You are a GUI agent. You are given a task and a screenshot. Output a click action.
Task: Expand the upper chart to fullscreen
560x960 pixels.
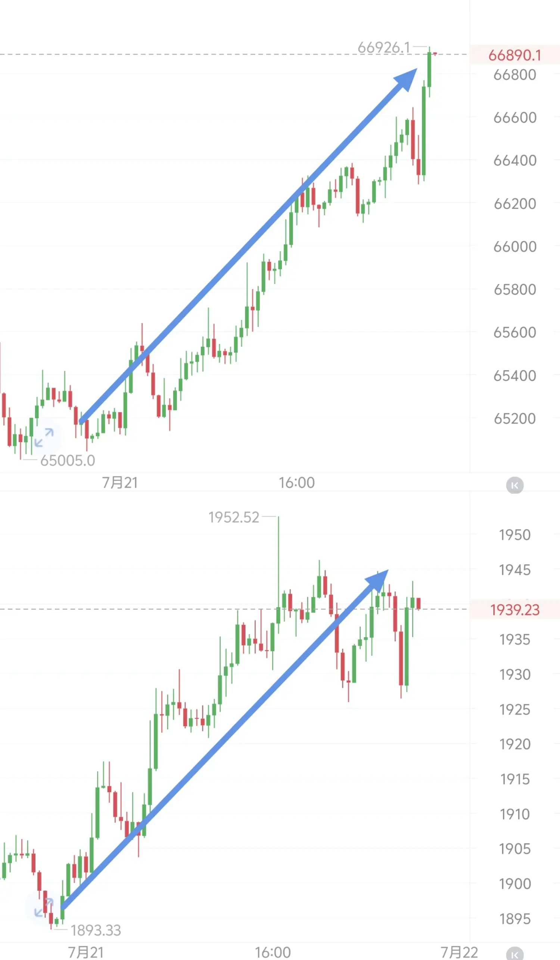pos(44,437)
